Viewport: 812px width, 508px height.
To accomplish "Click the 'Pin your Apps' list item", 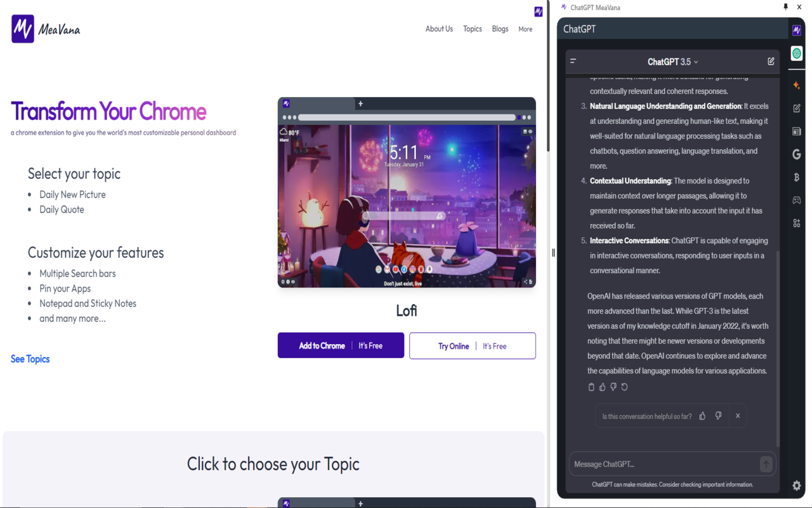I will 65,288.
